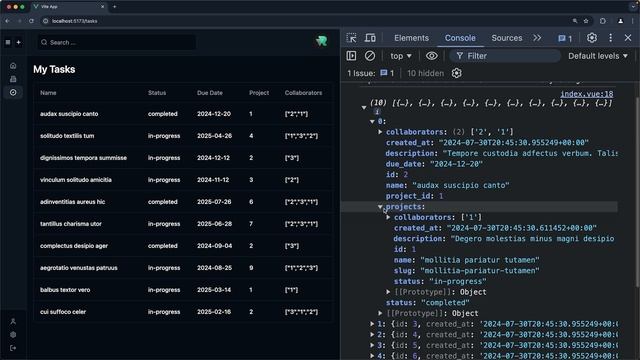The width and height of the screenshot is (640, 360).
Task: Collapse array item 0
Action: [x=372, y=121]
